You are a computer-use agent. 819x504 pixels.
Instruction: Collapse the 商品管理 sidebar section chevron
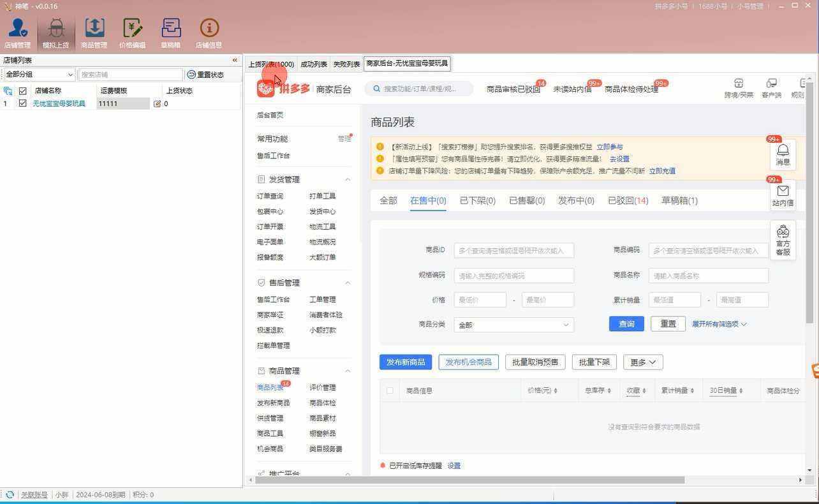click(x=348, y=371)
